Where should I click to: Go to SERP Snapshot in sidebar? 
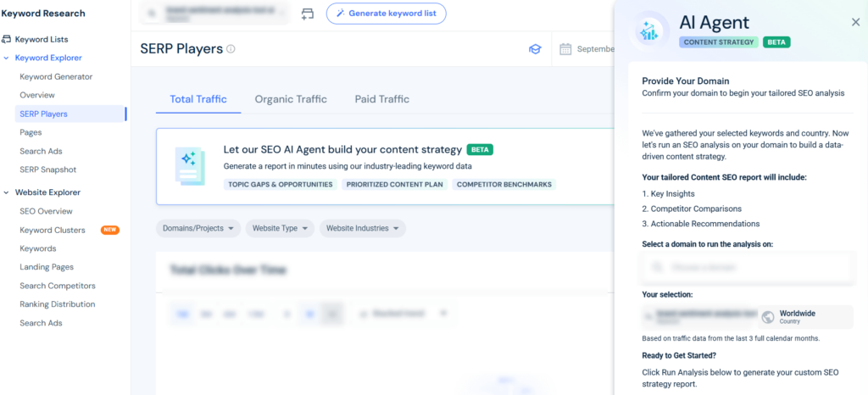pyautogui.click(x=48, y=170)
